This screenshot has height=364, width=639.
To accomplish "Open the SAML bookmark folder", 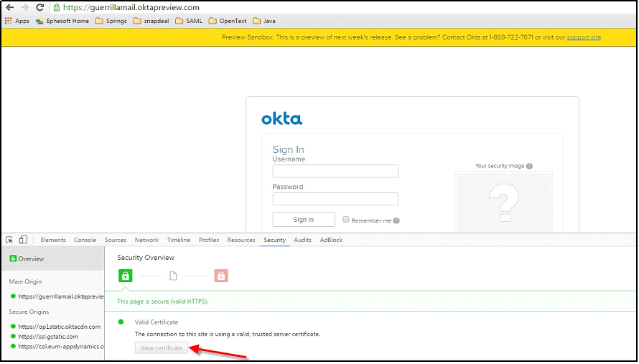I will pyautogui.click(x=189, y=21).
